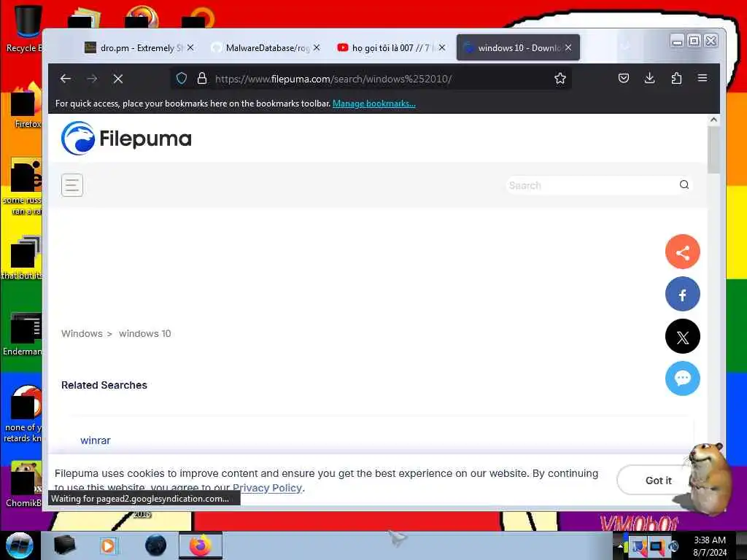Open tracking protection shield icon
The width and height of the screenshot is (747, 560).
tap(182, 78)
